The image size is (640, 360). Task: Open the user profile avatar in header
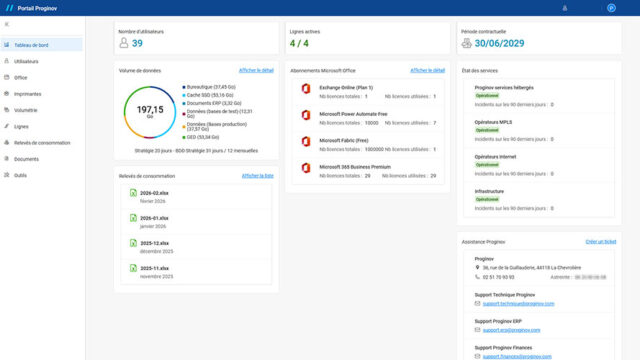[611, 8]
